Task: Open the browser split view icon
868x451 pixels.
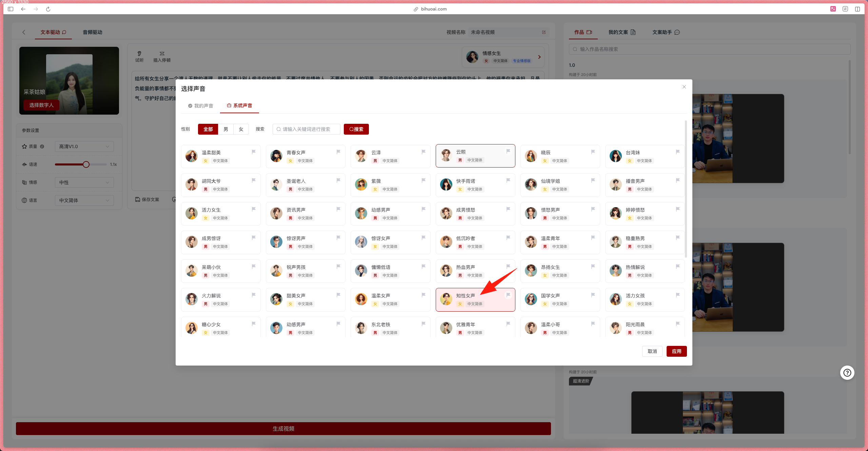Action: click(x=857, y=9)
